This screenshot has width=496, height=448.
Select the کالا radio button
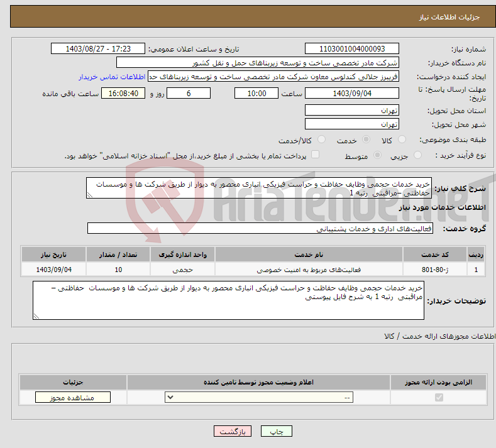(x=402, y=139)
